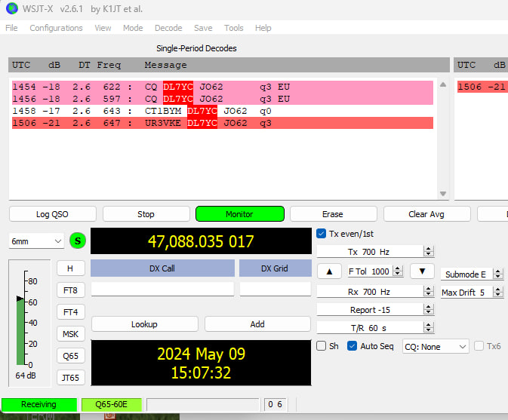This screenshot has height=420, width=508.
Task: Click the Rx 700 Hz spinner arrows
Action: click(x=428, y=292)
